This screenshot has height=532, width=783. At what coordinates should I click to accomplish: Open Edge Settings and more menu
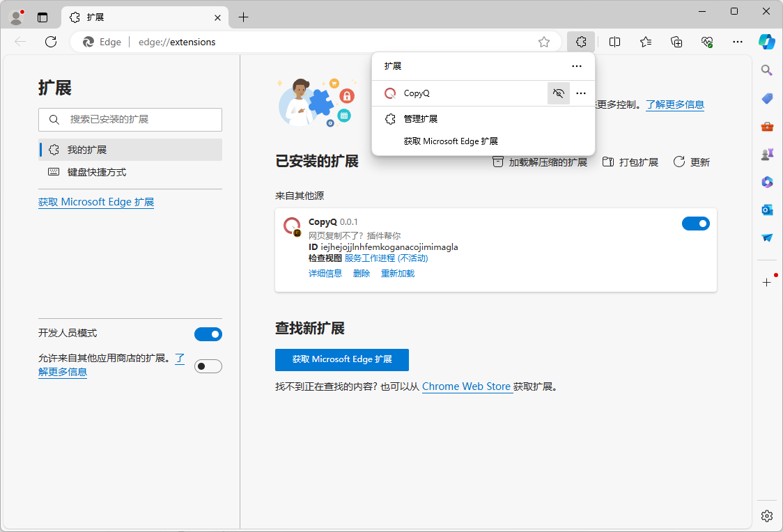click(x=738, y=42)
